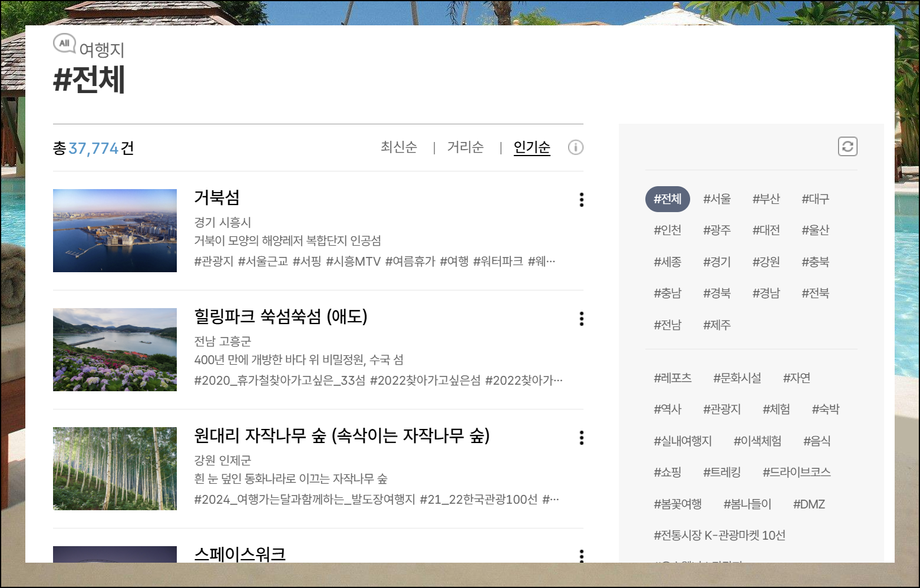920x588 pixels.
Task: Sort results by 인기순
Action: [x=532, y=147]
